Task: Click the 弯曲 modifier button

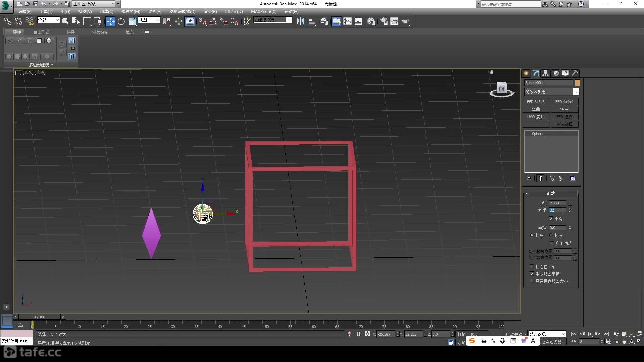Action: click(x=536, y=109)
